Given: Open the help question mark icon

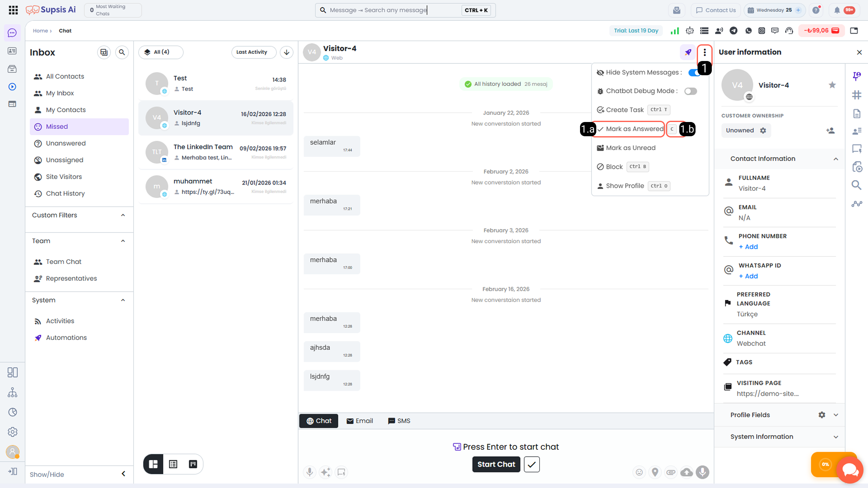Looking at the screenshot, I should tap(816, 11).
